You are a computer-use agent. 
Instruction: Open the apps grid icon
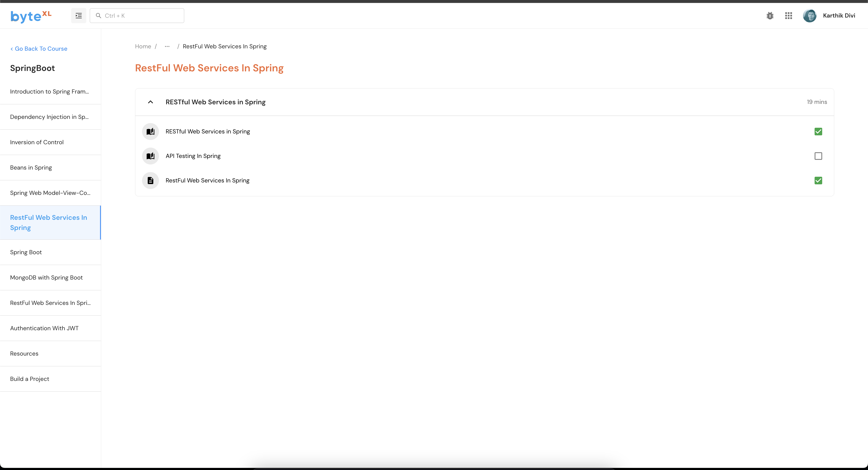tap(788, 15)
